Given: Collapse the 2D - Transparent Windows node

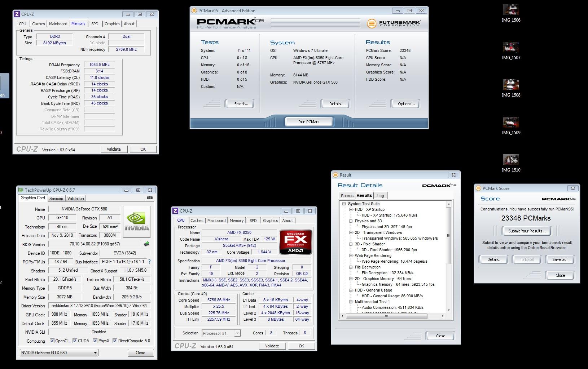Looking at the screenshot, I should click(x=351, y=232).
